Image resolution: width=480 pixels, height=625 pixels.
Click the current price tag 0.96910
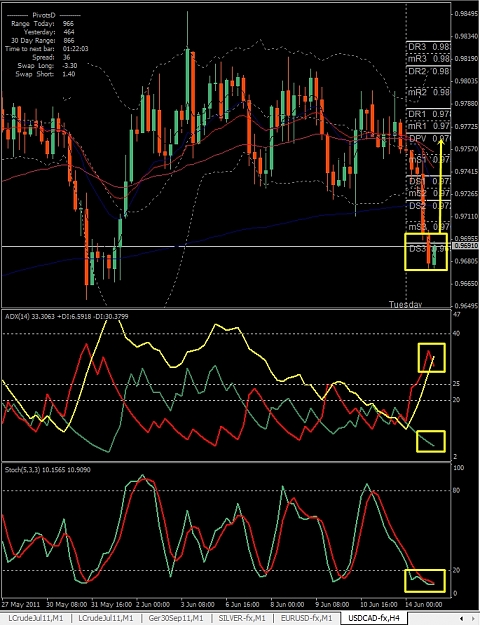[x=466, y=246]
